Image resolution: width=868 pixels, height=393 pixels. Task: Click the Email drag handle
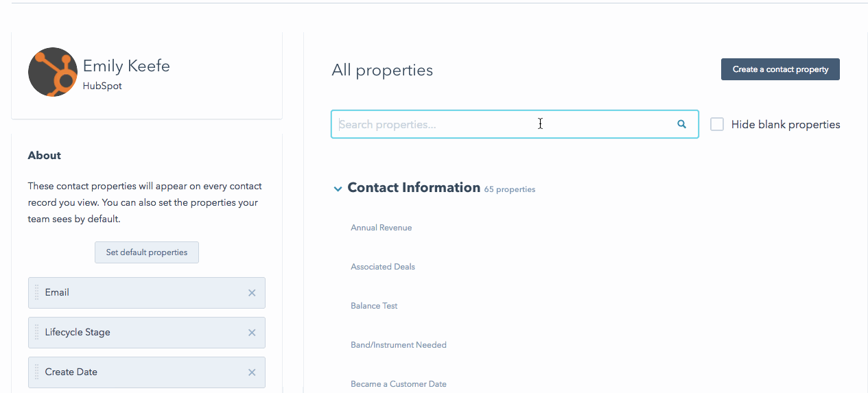point(37,293)
